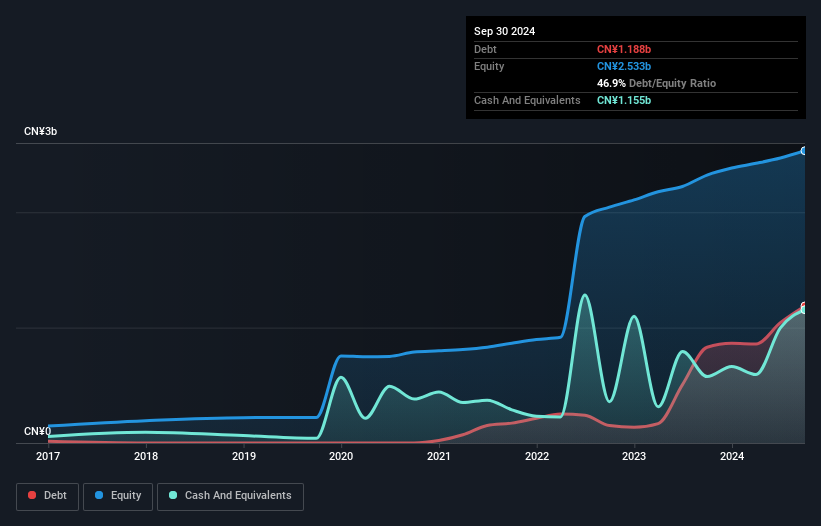Toggle the Equity series legend button
Screen dimensions: 821x526
click(118, 496)
